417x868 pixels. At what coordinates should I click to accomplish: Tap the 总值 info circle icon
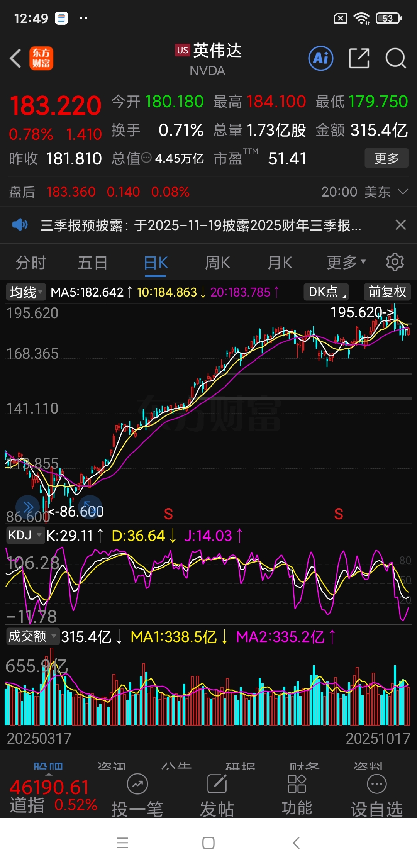pyautogui.click(x=146, y=158)
